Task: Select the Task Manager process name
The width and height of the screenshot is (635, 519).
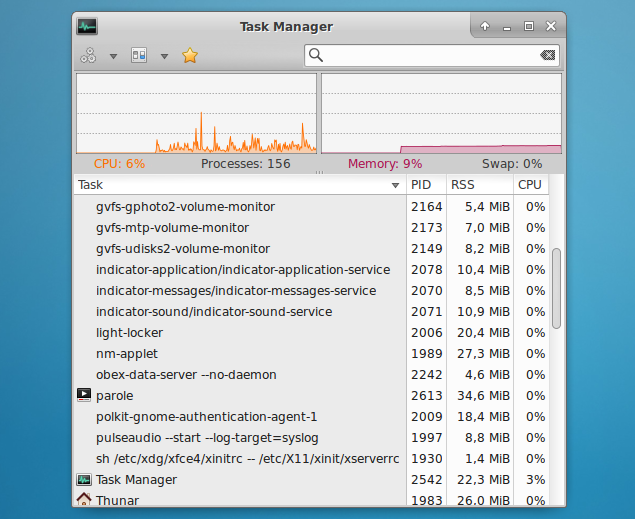Action: tap(136, 480)
